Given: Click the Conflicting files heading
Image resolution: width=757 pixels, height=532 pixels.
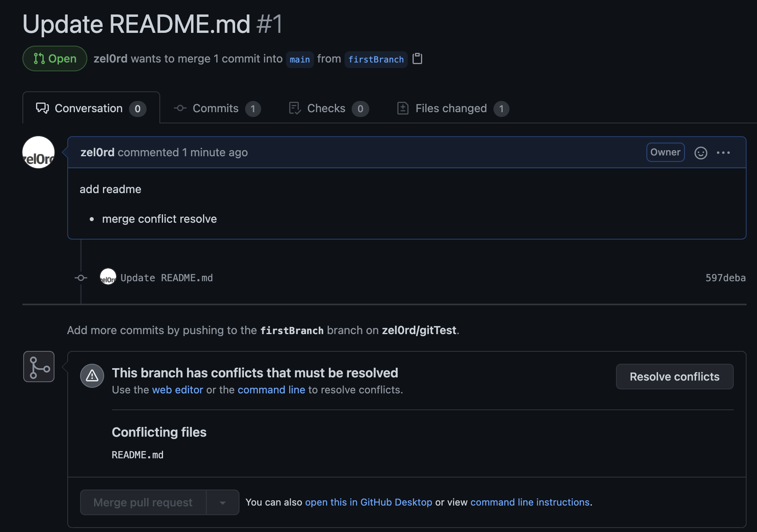Looking at the screenshot, I should (x=159, y=432).
